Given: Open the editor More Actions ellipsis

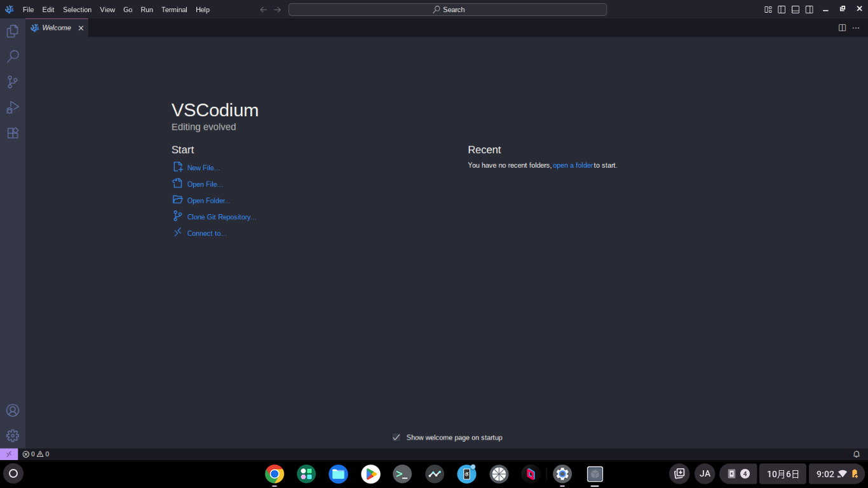Looking at the screenshot, I should [856, 28].
